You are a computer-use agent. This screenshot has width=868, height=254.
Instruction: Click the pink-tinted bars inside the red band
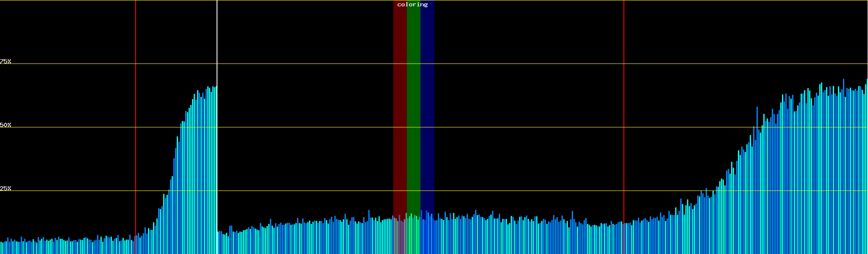click(400, 237)
